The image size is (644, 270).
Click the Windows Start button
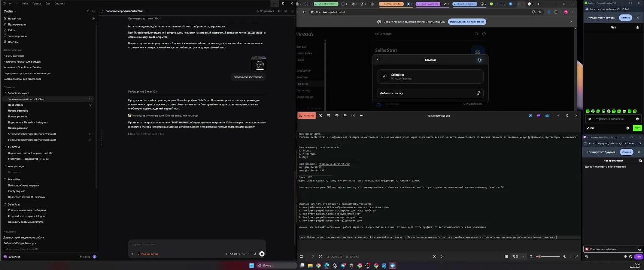[252, 265]
